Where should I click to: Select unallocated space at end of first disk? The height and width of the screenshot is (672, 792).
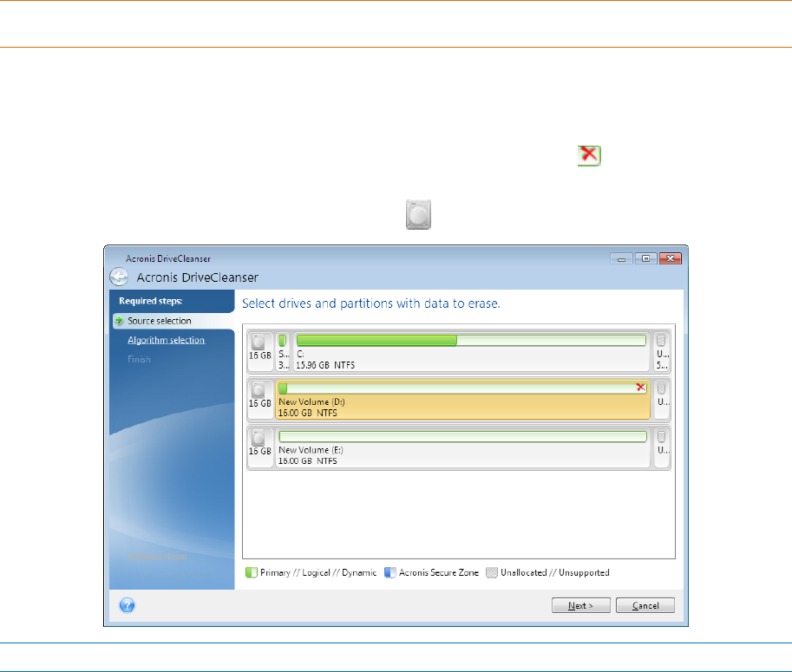click(661, 351)
